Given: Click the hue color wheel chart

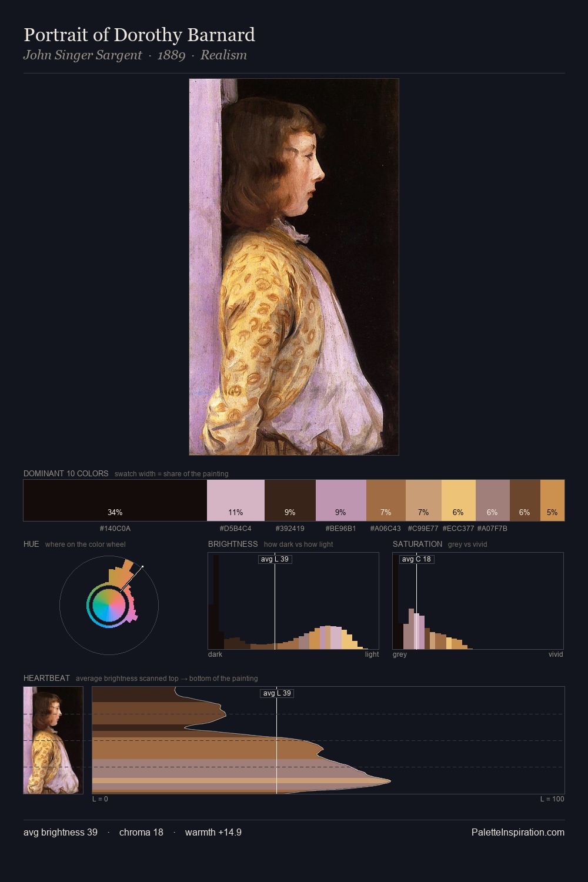Looking at the screenshot, I should [x=109, y=605].
